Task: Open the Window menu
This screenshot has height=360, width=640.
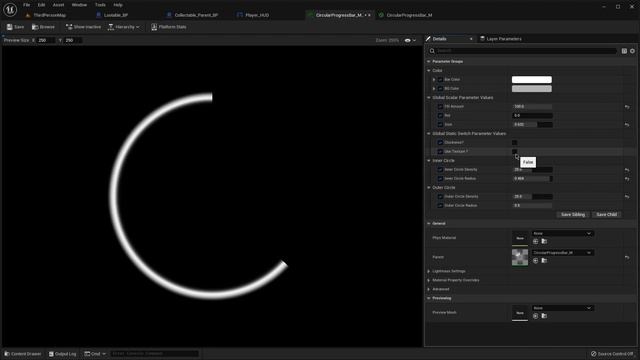Action: tap(79, 5)
